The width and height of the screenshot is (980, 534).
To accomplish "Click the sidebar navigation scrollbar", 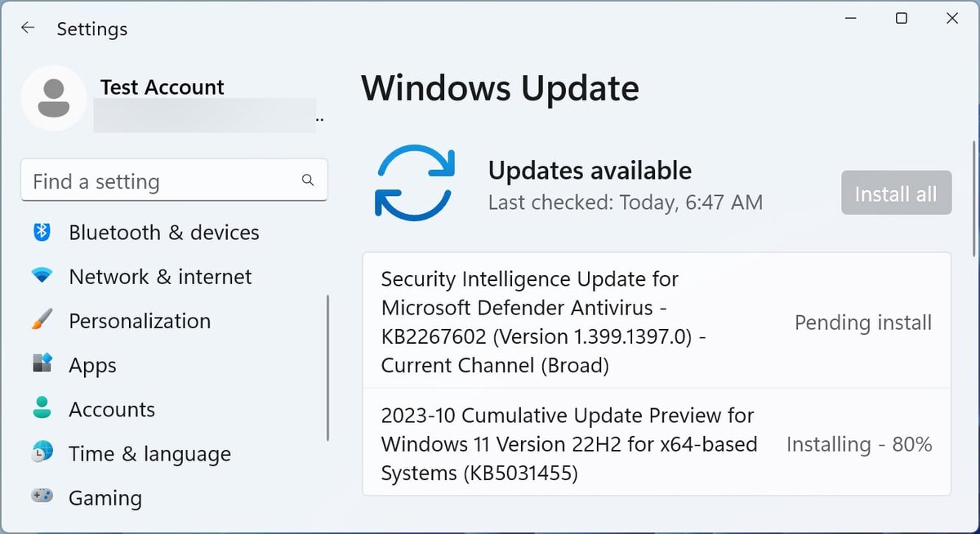I will pyautogui.click(x=328, y=367).
